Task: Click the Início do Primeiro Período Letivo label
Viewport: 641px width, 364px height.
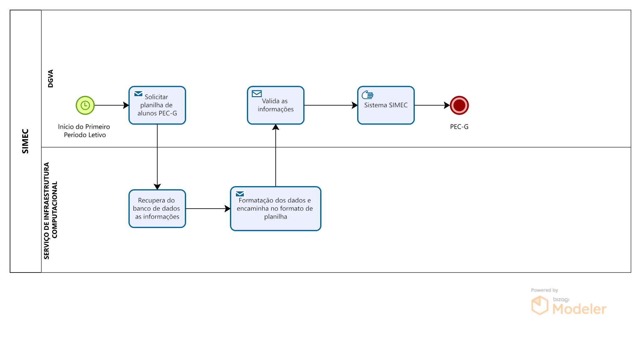Action: [84, 131]
